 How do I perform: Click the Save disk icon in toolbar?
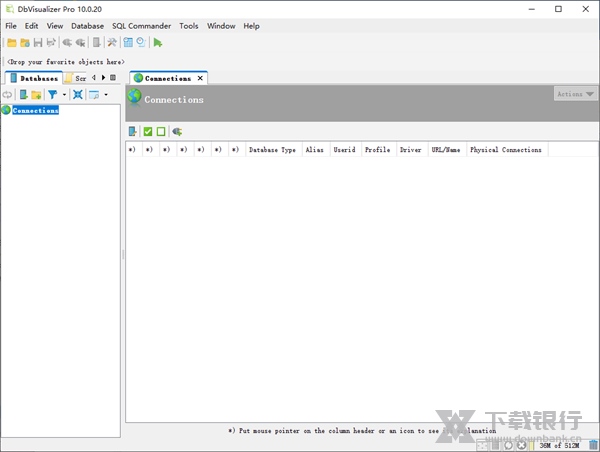[x=38, y=43]
